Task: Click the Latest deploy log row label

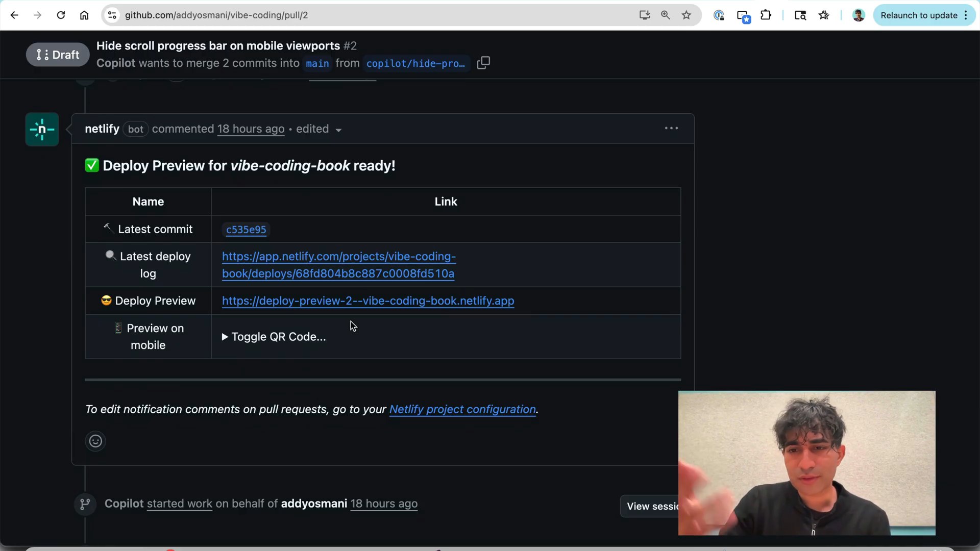Action: pyautogui.click(x=148, y=265)
